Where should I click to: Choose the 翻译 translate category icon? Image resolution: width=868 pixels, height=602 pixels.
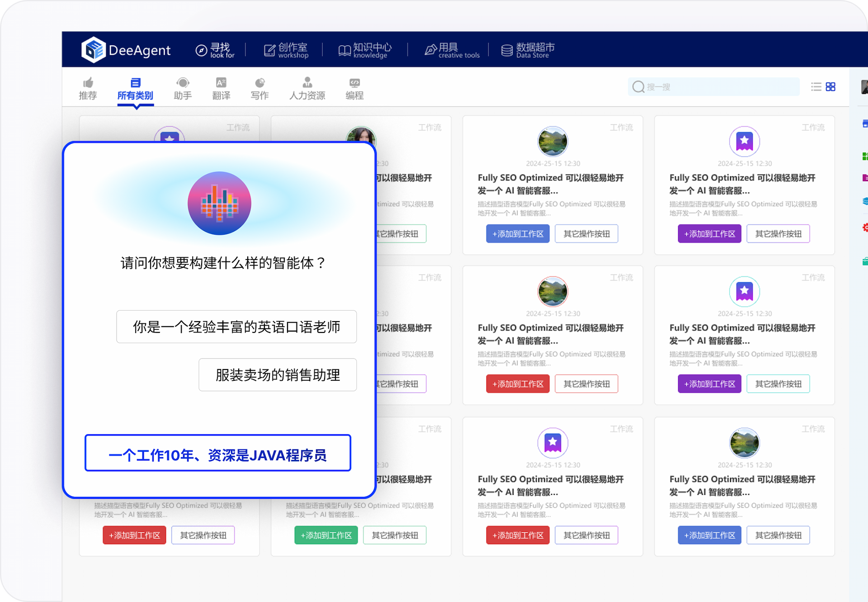[221, 83]
